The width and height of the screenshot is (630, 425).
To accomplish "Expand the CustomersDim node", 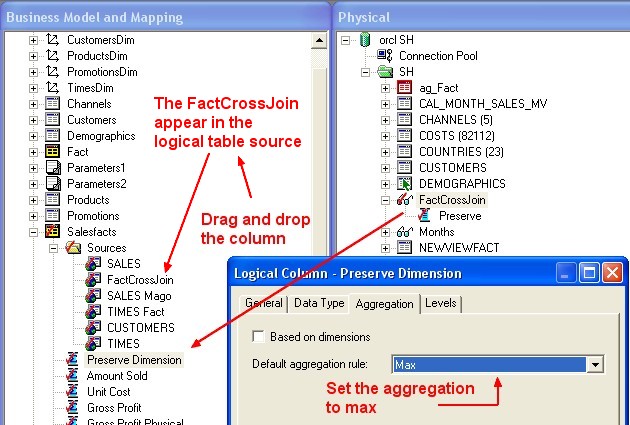I will point(33,40).
